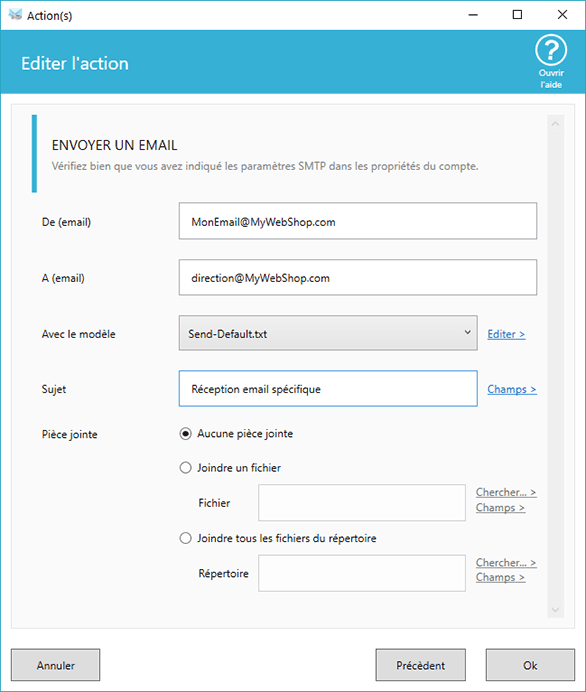Choose Joindre tous les fichiers du répertoire

coord(185,538)
